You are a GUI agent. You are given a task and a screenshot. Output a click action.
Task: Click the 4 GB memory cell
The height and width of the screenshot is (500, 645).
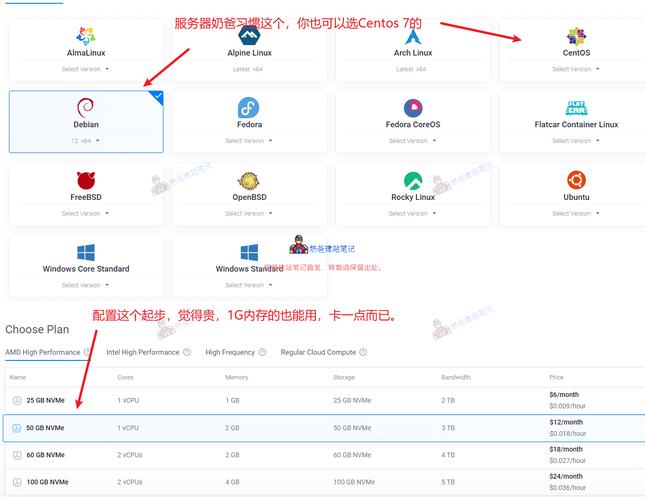(232, 482)
